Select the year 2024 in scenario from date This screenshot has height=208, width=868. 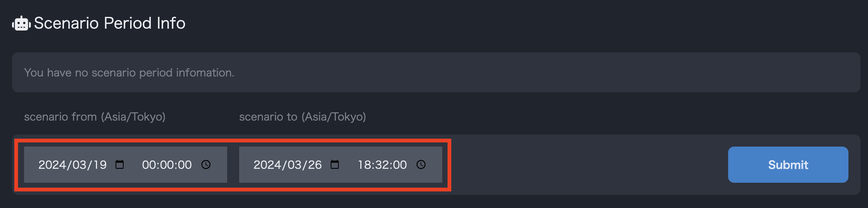[52, 165]
